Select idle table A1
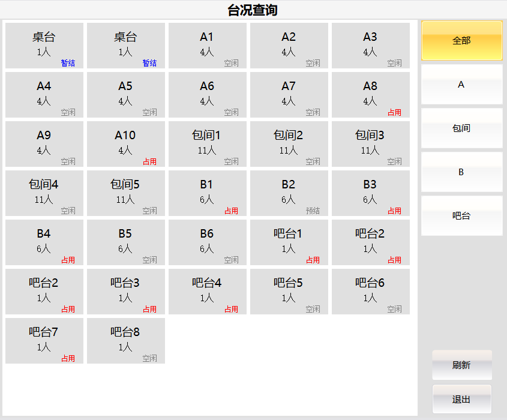 pyautogui.click(x=207, y=46)
